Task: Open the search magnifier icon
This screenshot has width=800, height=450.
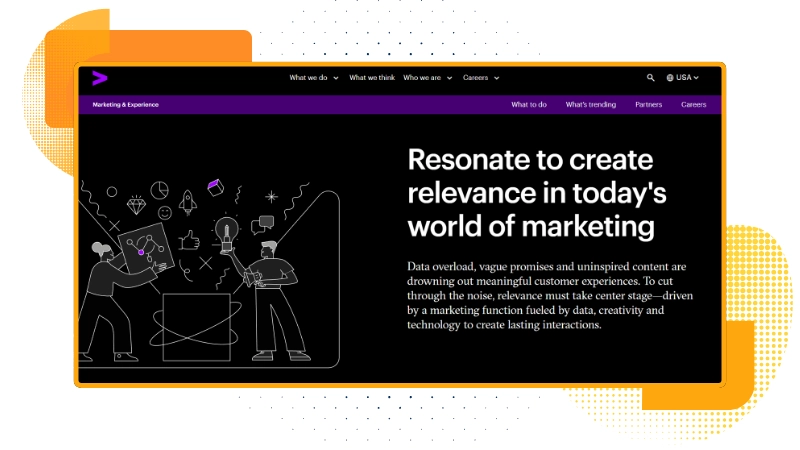Action: [x=651, y=78]
